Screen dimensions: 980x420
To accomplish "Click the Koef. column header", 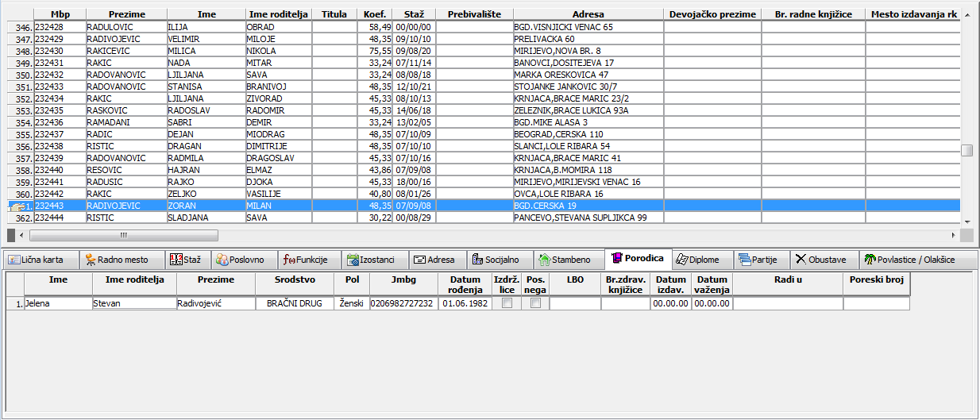I will pos(375,14).
